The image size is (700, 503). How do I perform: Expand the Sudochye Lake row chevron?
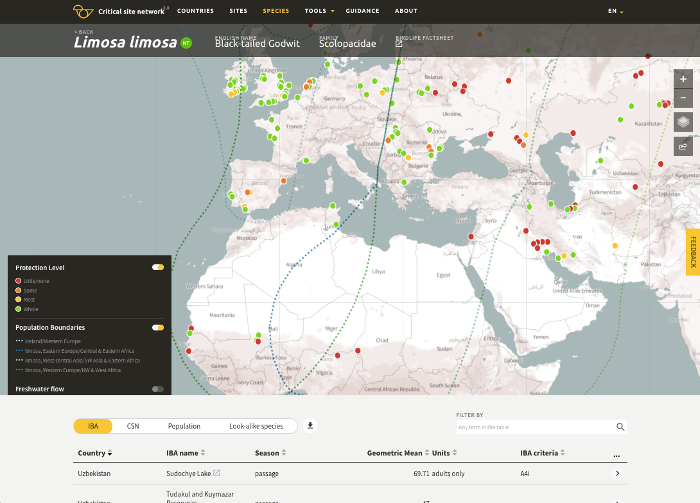[x=617, y=473]
